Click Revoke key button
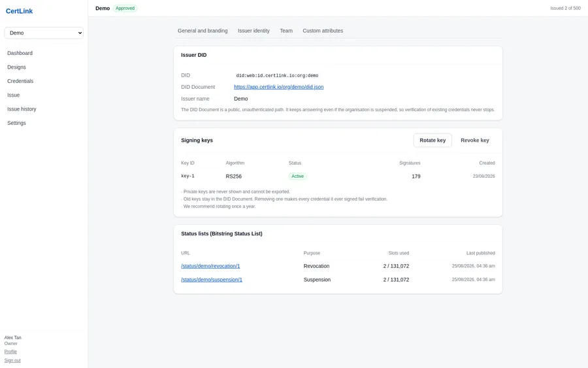588x368 pixels. point(475,141)
